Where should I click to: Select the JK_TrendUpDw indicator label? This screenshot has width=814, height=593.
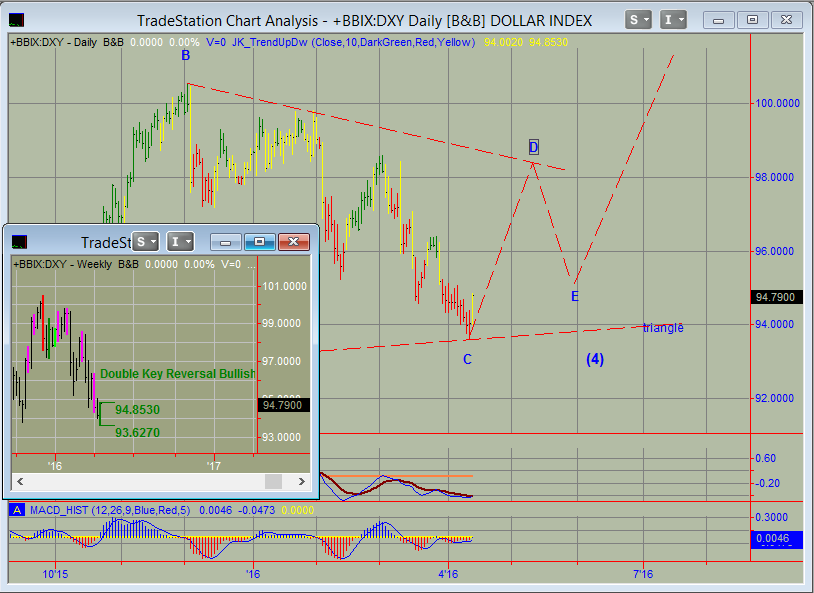[x=353, y=42]
